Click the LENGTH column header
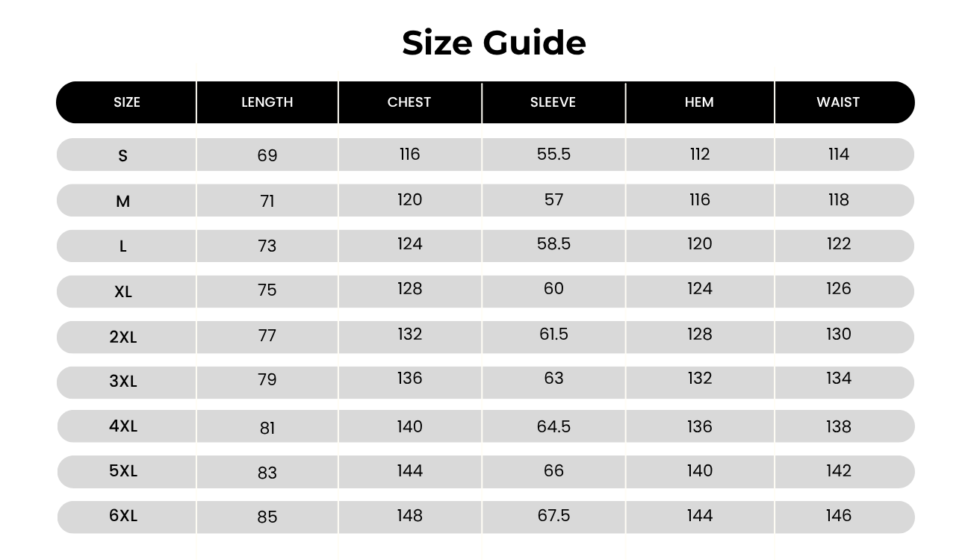Image resolution: width=971 pixels, height=560 pixels. pyautogui.click(x=267, y=102)
